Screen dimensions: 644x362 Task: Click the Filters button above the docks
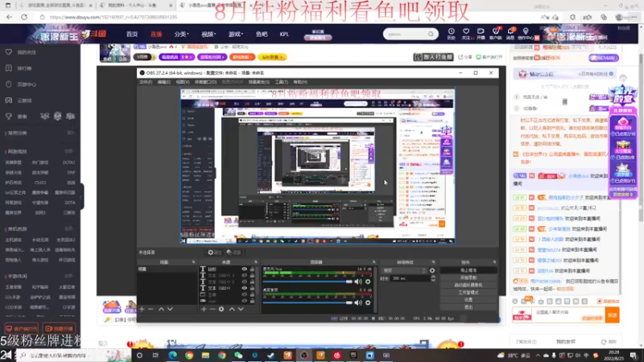click(234, 253)
